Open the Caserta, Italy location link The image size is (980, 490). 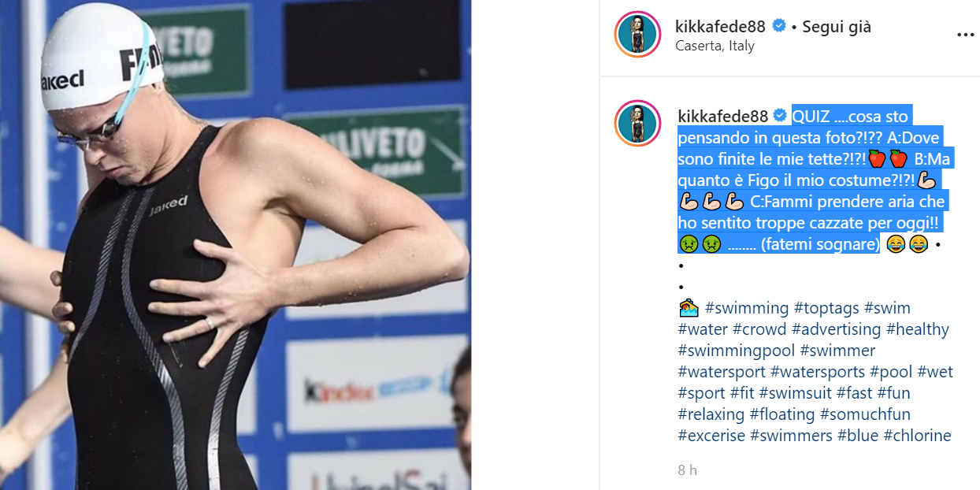coord(715,46)
